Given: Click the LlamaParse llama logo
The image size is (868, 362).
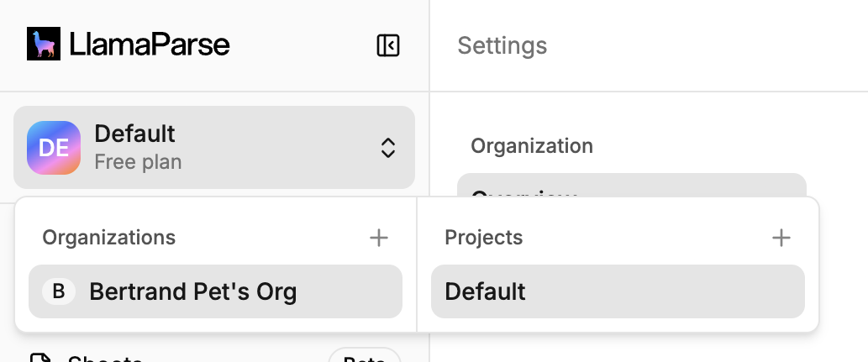Looking at the screenshot, I should pyautogui.click(x=44, y=45).
